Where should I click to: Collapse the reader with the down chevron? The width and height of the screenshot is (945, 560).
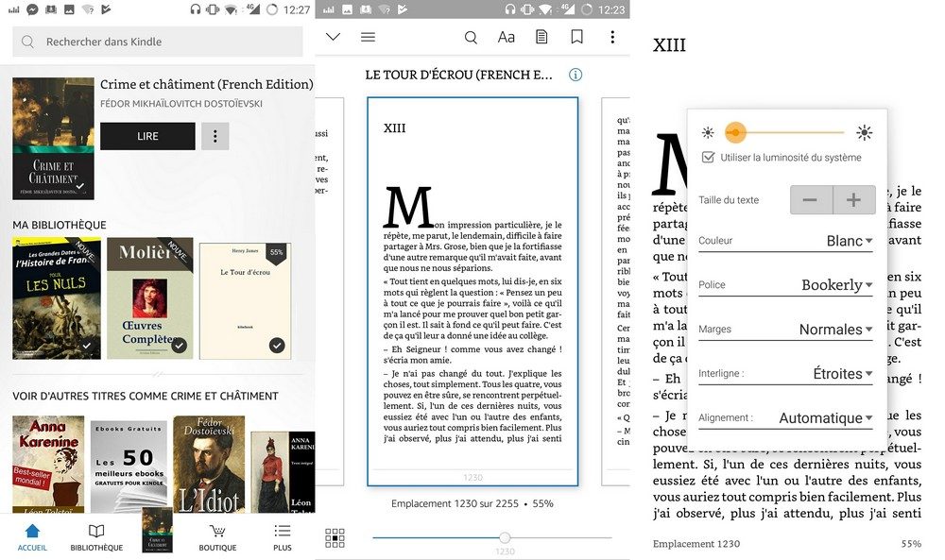(x=333, y=37)
